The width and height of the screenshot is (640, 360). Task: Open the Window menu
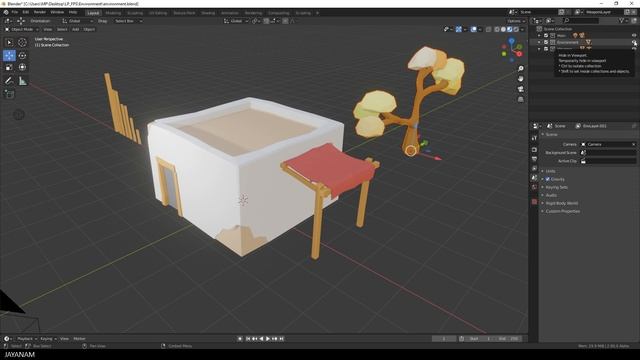57,12
